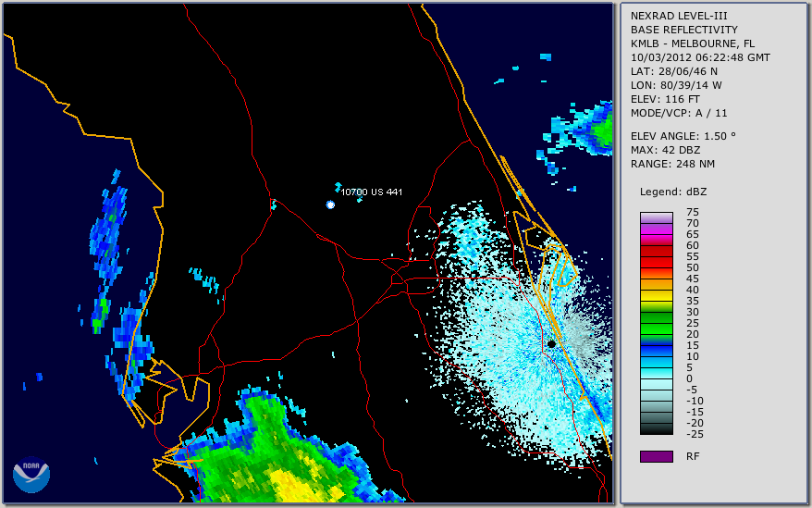Select the 'LON: 80/39/14 W' line
This screenshot has width=812, height=508.
point(676,85)
